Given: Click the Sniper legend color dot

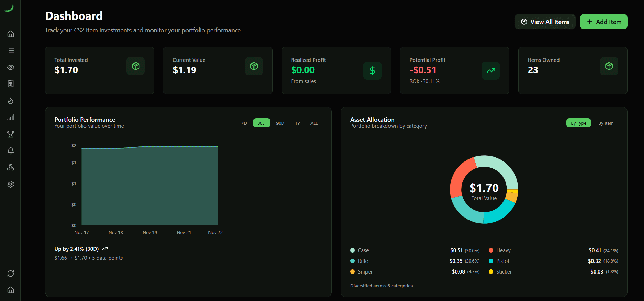Looking at the screenshot, I should click(x=352, y=272).
